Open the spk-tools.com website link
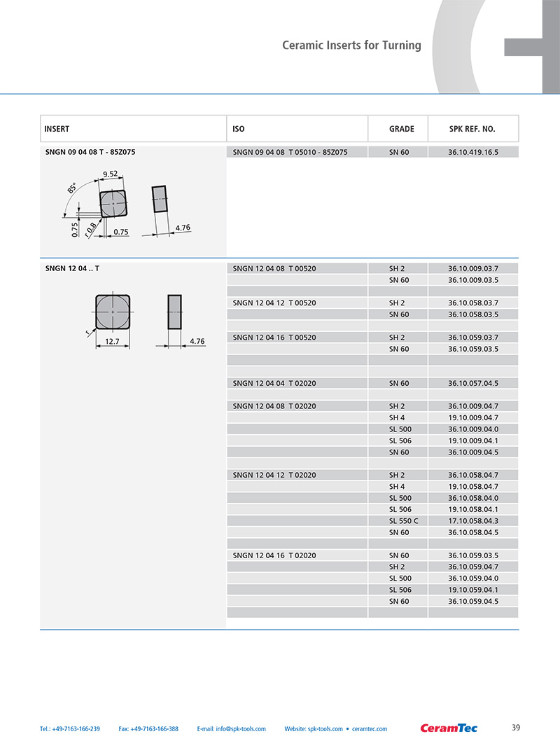The image size is (560, 734). [314, 728]
